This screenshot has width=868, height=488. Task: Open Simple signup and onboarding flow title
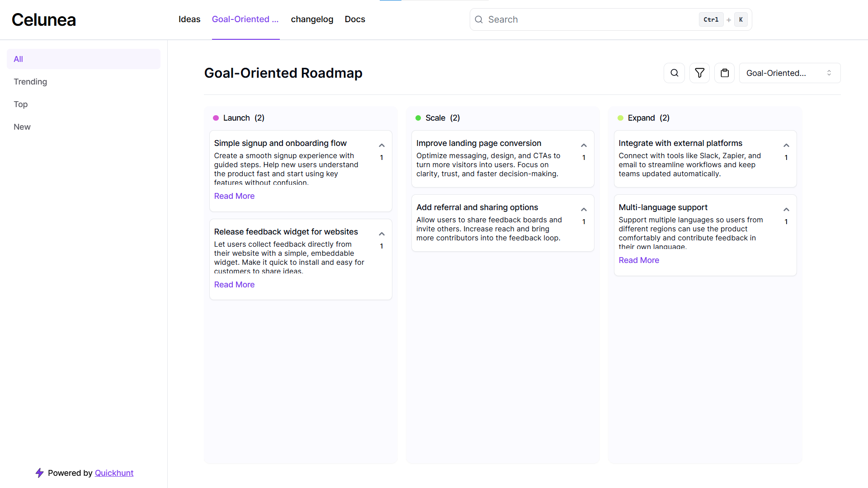click(x=280, y=143)
